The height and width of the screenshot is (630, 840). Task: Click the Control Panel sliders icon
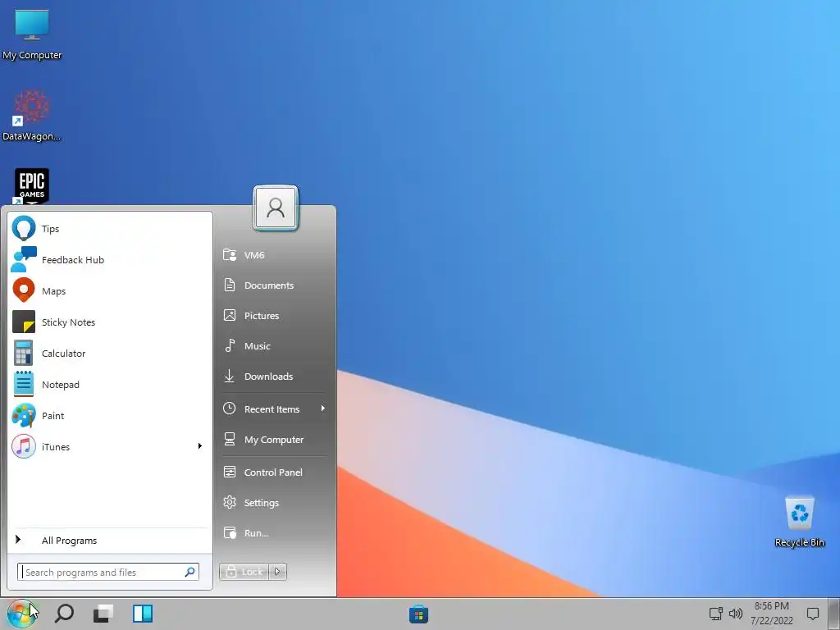[230, 472]
